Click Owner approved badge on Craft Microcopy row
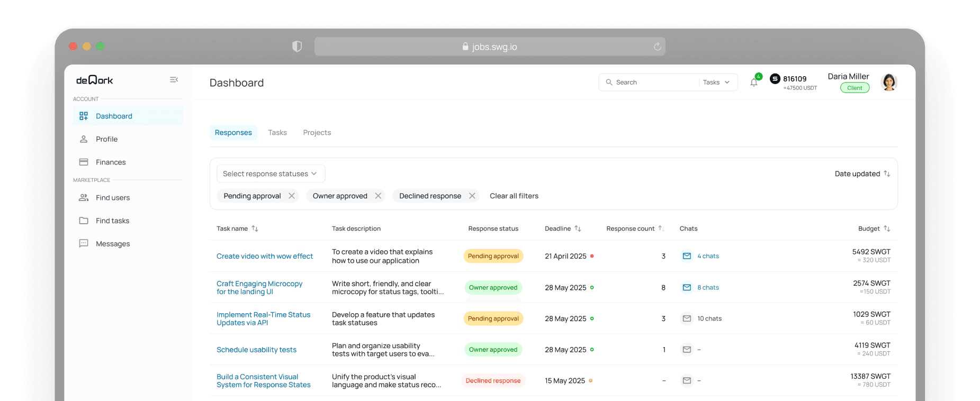Viewport: 980px width, 401px height. tap(493, 287)
